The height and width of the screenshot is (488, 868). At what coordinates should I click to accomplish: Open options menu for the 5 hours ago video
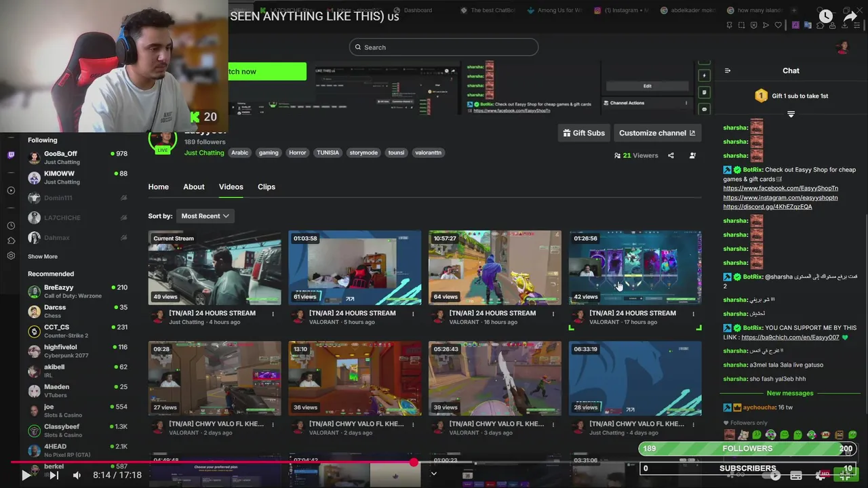coord(413,314)
